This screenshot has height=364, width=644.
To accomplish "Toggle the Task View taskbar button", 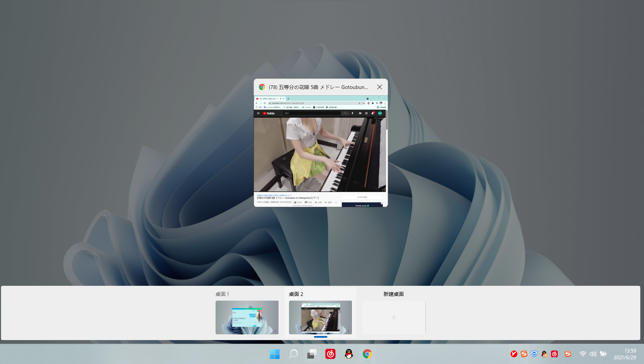I will pyautogui.click(x=312, y=354).
